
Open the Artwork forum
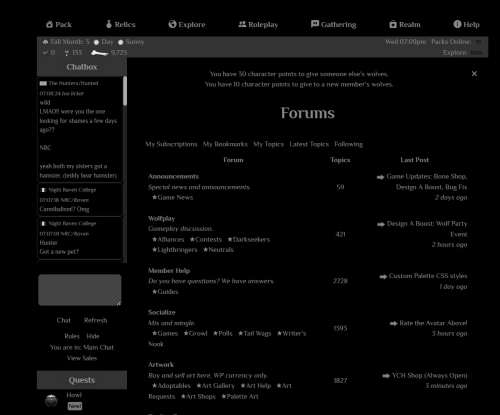click(x=161, y=365)
